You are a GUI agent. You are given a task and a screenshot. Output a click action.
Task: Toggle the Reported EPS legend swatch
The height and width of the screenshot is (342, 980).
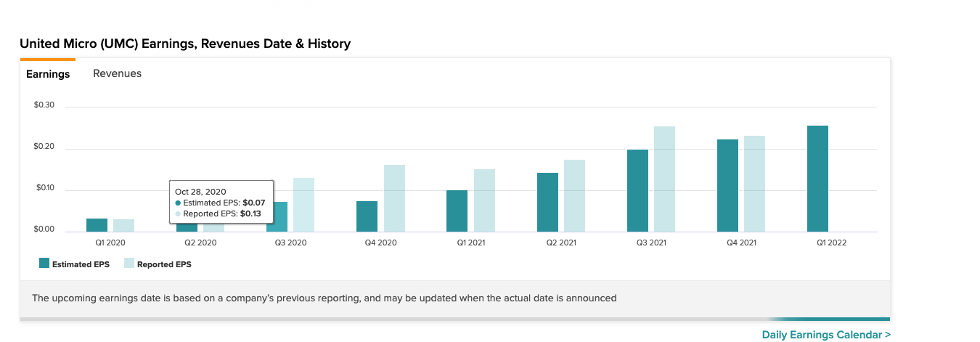click(129, 264)
